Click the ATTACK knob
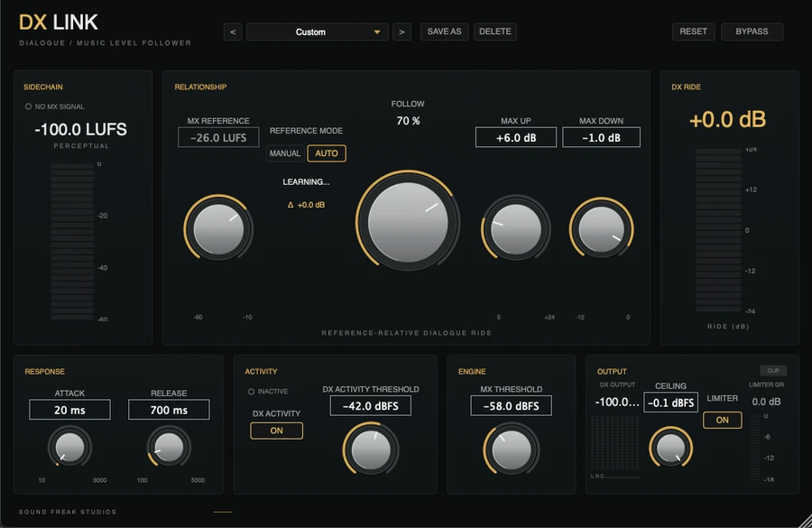This screenshot has height=528, width=812. click(69, 447)
